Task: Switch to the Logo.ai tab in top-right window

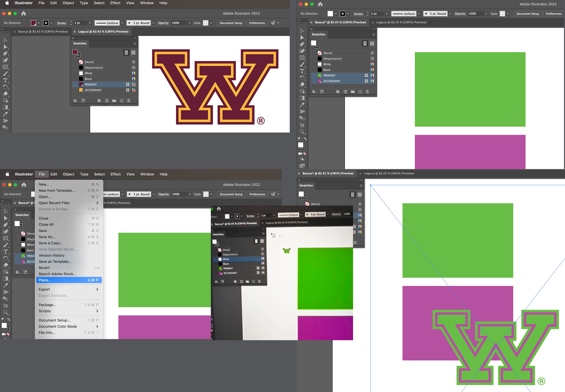Action: (x=401, y=22)
